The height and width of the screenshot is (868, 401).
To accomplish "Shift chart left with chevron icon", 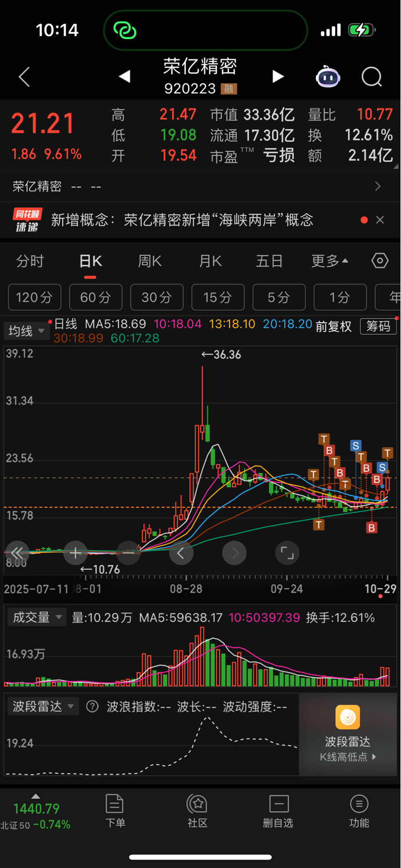I will point(181,553).
